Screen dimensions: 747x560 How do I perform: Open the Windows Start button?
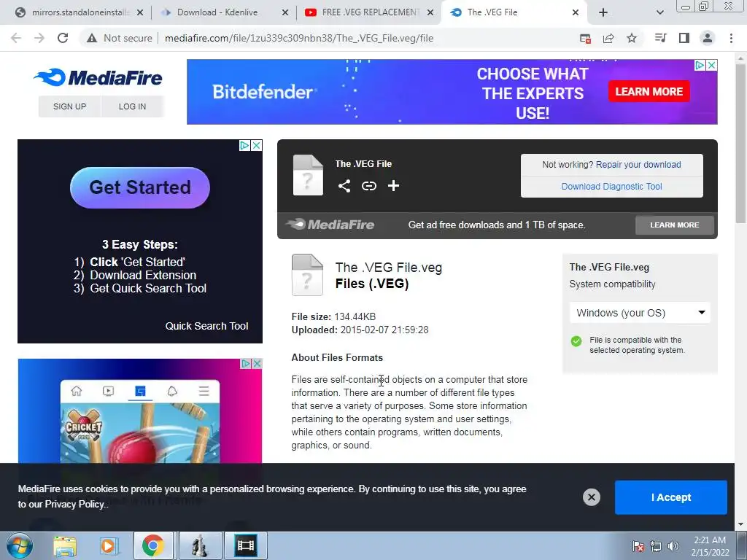(19, 545)
